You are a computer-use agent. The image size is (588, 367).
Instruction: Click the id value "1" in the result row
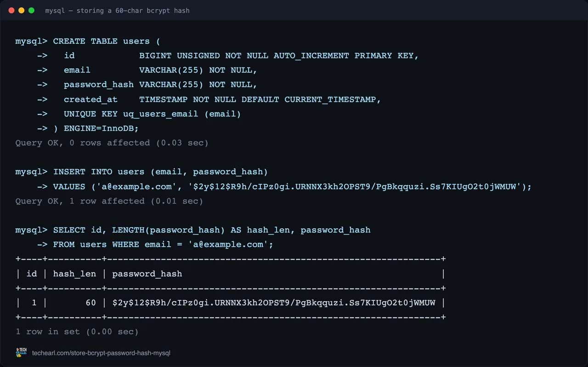pos(34,303)
